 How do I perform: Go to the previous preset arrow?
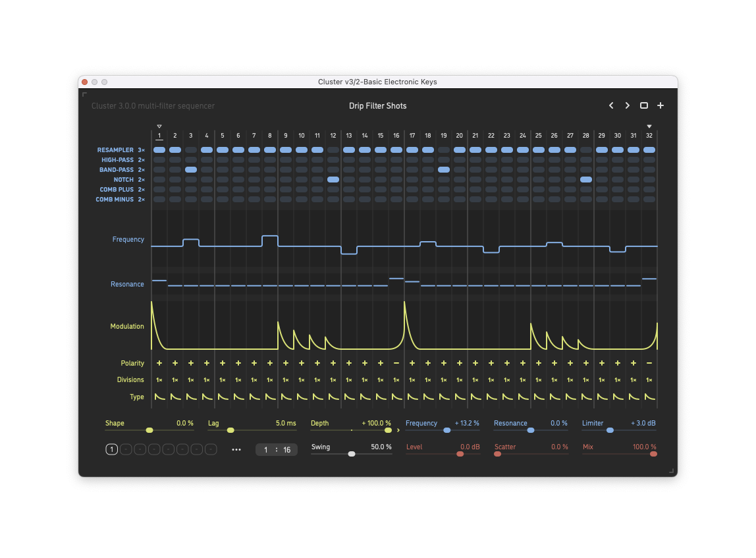click(x=611, y=105)
